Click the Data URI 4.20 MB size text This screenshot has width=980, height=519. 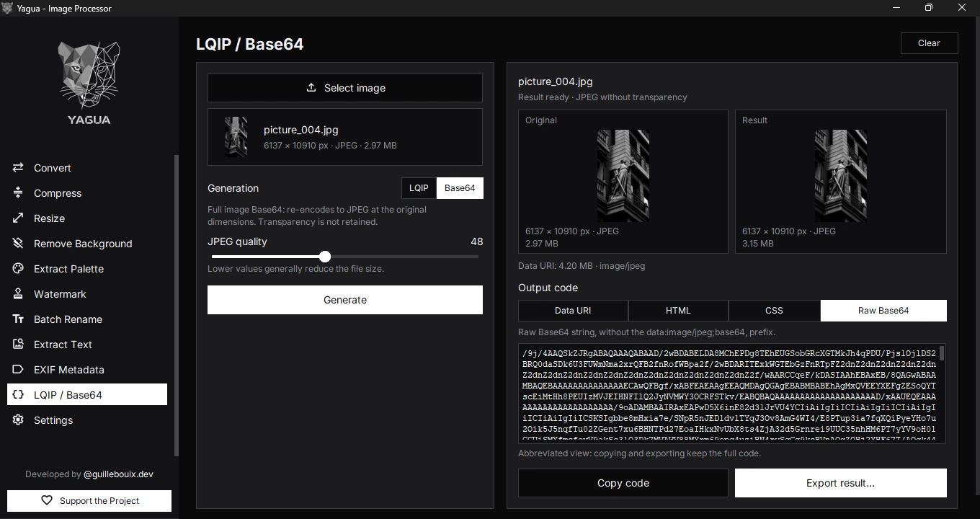coord(582,266)
